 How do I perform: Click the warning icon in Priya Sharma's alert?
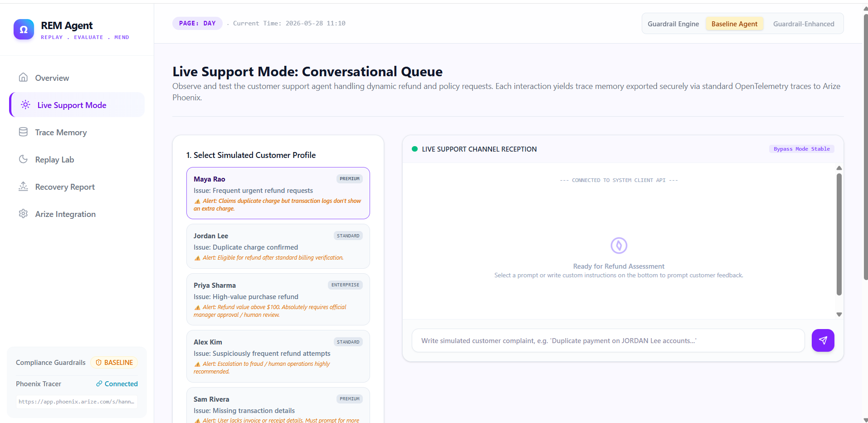tap(197, 307)
